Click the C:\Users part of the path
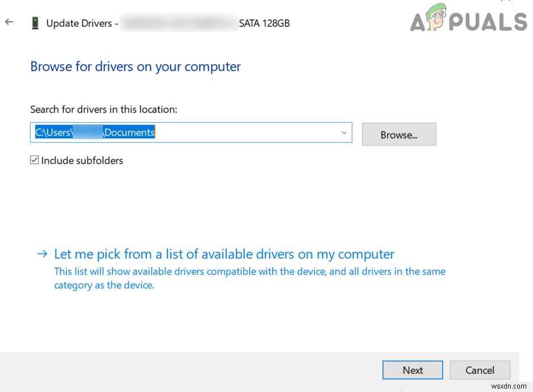The width and height of the screenshot is (533, 392). (x=53, y=132)
